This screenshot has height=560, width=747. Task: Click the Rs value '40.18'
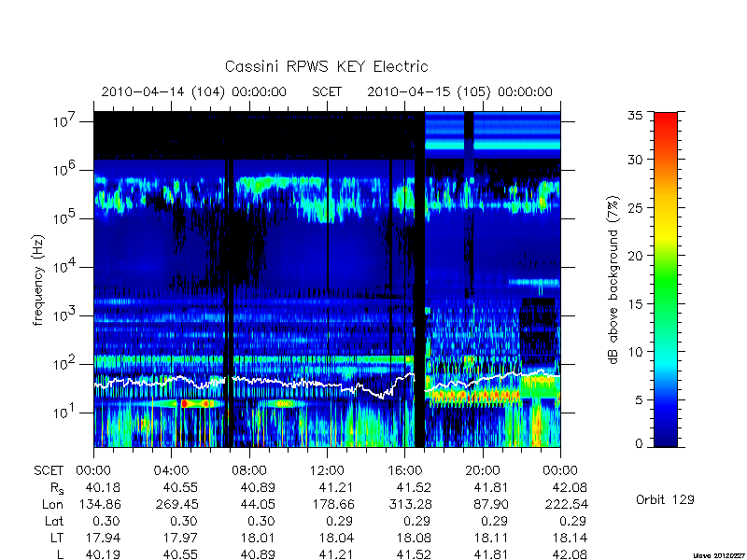click(103, 487)
